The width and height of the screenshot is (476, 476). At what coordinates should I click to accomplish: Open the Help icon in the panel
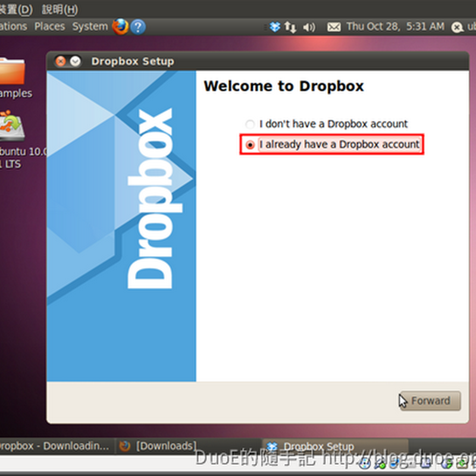click(138, 27)
